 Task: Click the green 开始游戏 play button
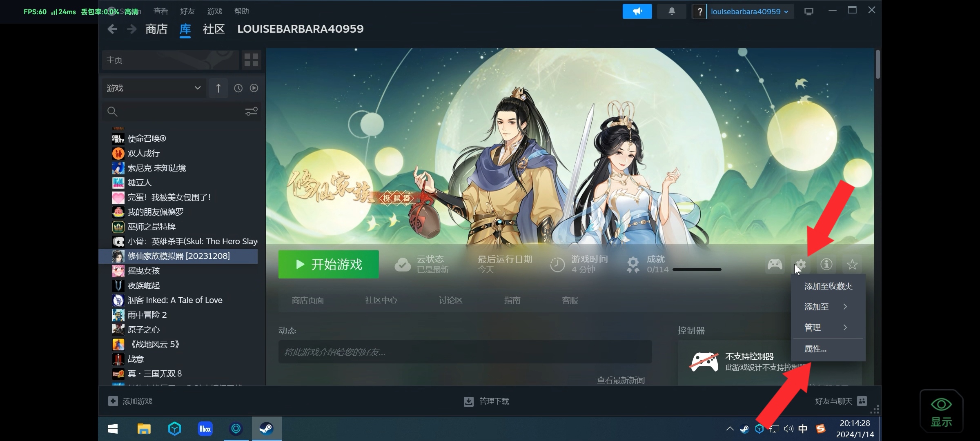coord(329,264)
